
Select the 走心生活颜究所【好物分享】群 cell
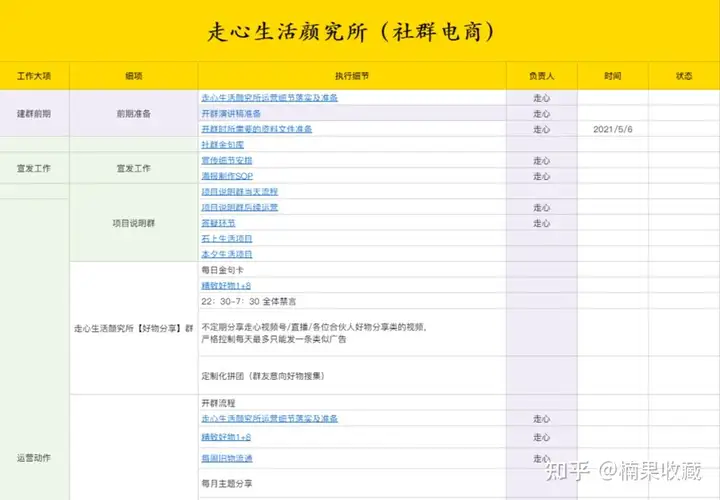134,328
